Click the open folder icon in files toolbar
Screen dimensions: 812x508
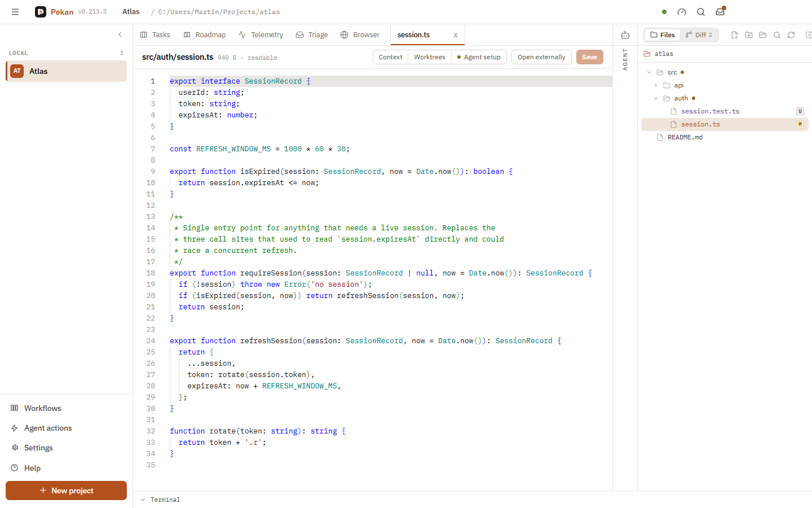point(763,35)
